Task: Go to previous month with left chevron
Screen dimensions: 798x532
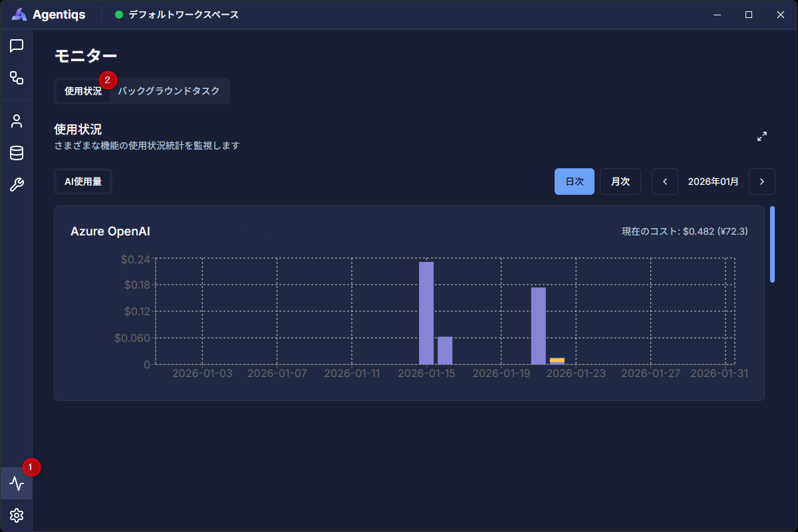Action: pyautogui.click(x=665, y=182)
